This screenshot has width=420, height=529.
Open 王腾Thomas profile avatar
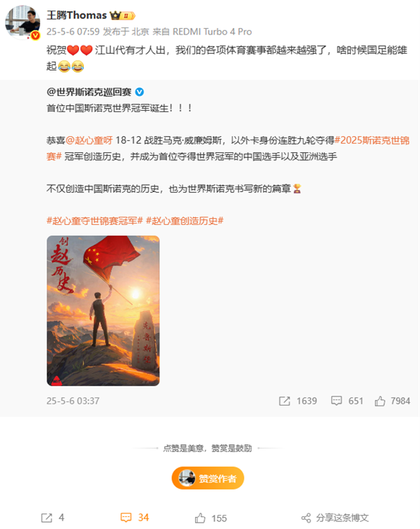coord(22,23)
